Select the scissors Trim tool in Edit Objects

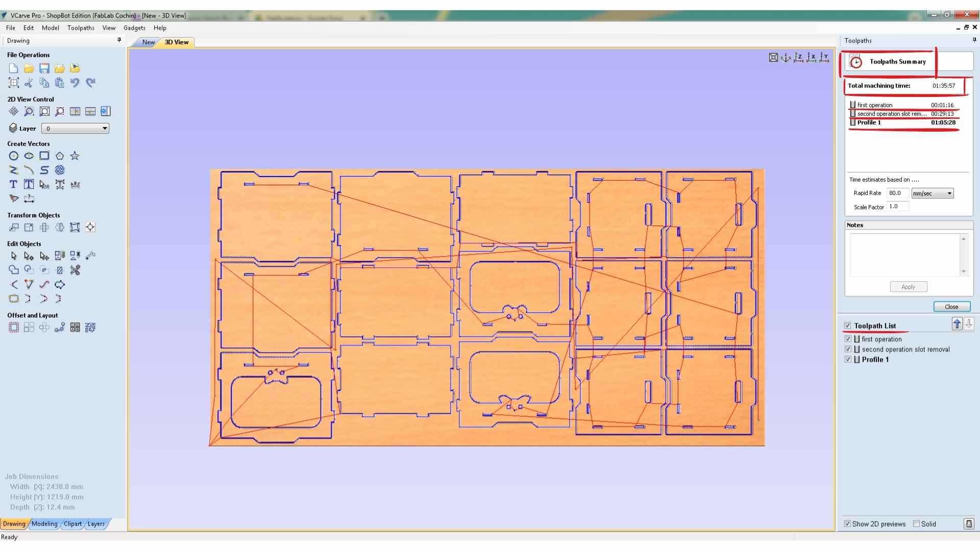coord(75,270)
